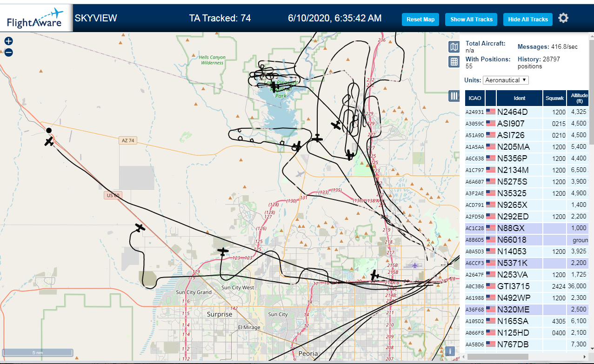The height and width of the screenshot is (364, 594).
Task: Click altitude value 36,000
Action: [577, 286]
